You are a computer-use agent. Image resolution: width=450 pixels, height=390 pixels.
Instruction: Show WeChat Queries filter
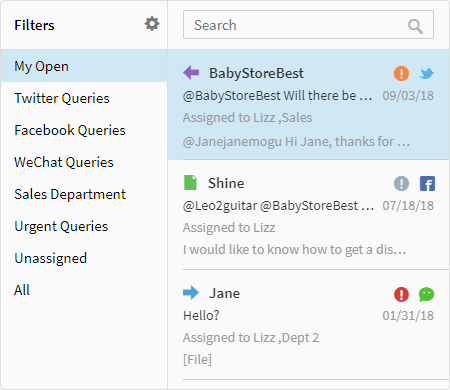click(84, 162)
